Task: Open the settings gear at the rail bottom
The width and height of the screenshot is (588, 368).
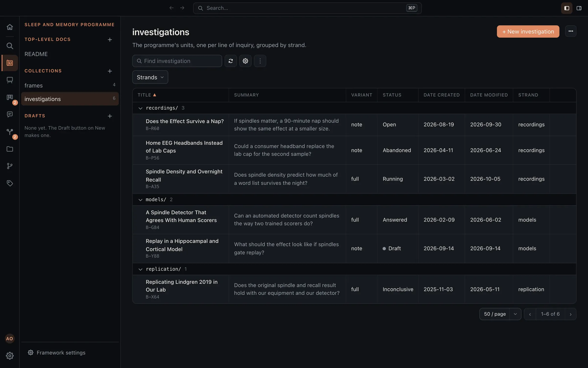Action: pos(10,356)
